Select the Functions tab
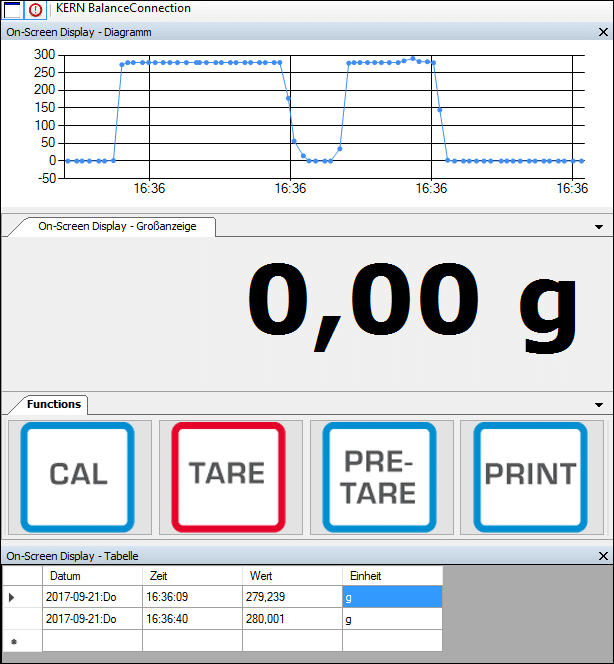Viewport: 614px width, 664px height. click(x=53, y=405)
